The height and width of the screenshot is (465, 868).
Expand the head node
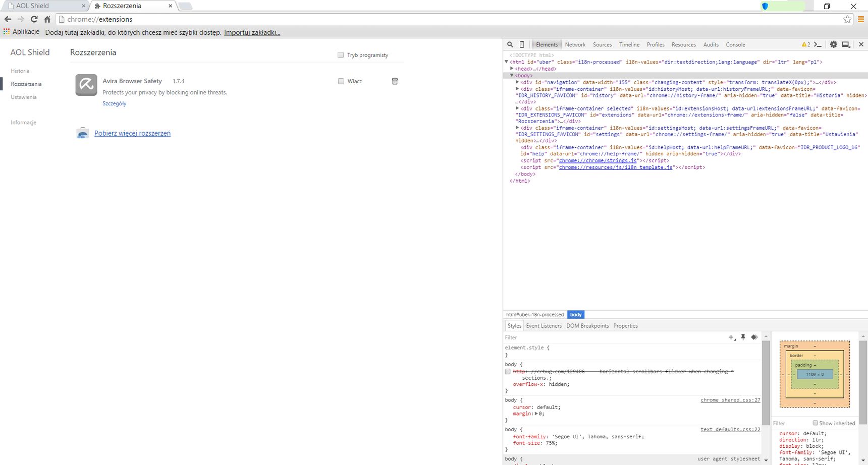[x=512, y=69]
